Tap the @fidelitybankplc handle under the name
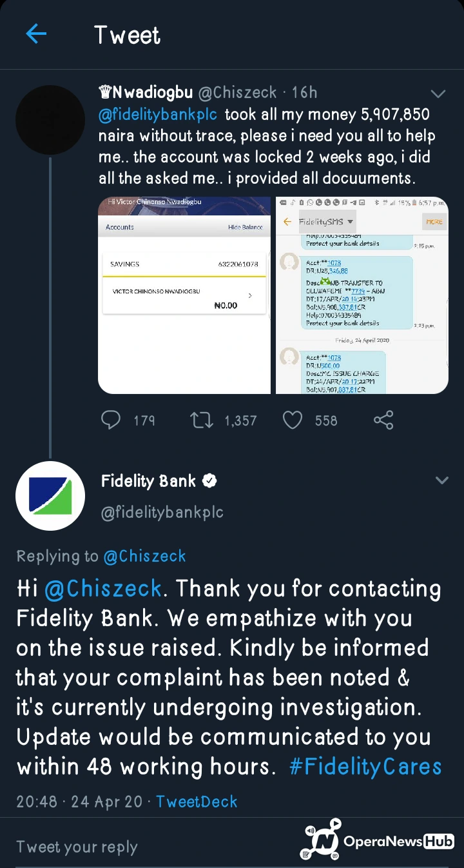The width and height of the screenshot is (464, 868). 162,512
